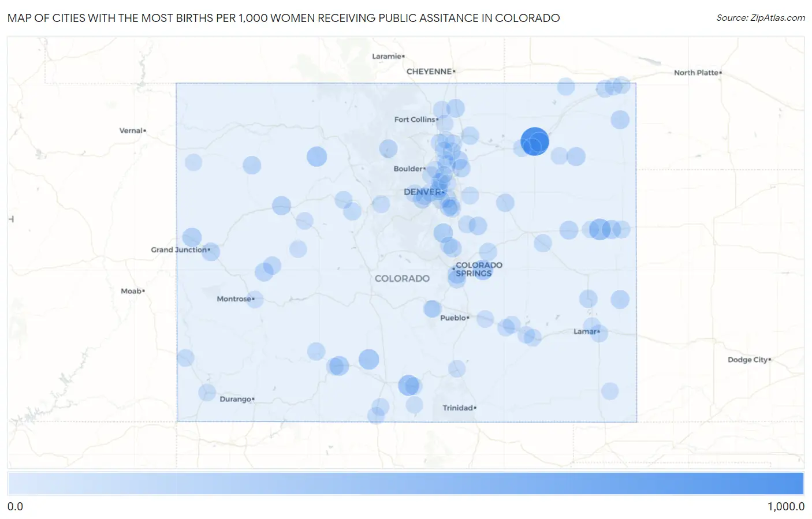Click the DENVER city label

coord(423,192)
